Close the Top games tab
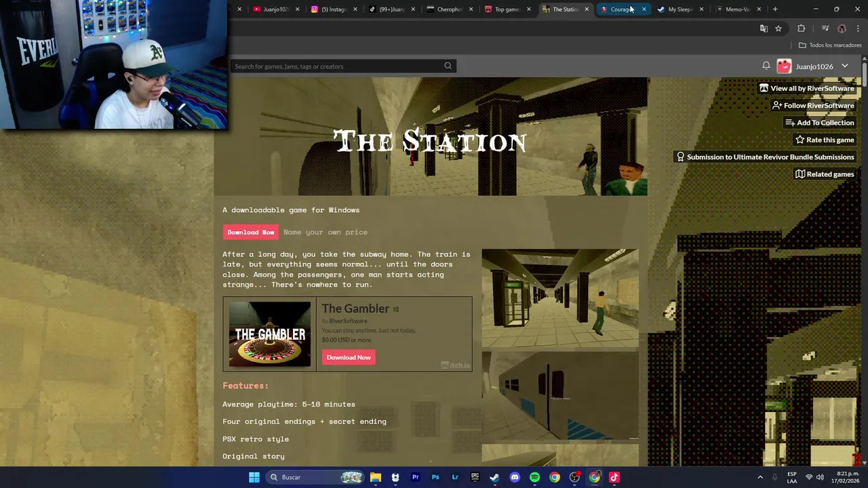868x488 pixels. pos(529,9)
